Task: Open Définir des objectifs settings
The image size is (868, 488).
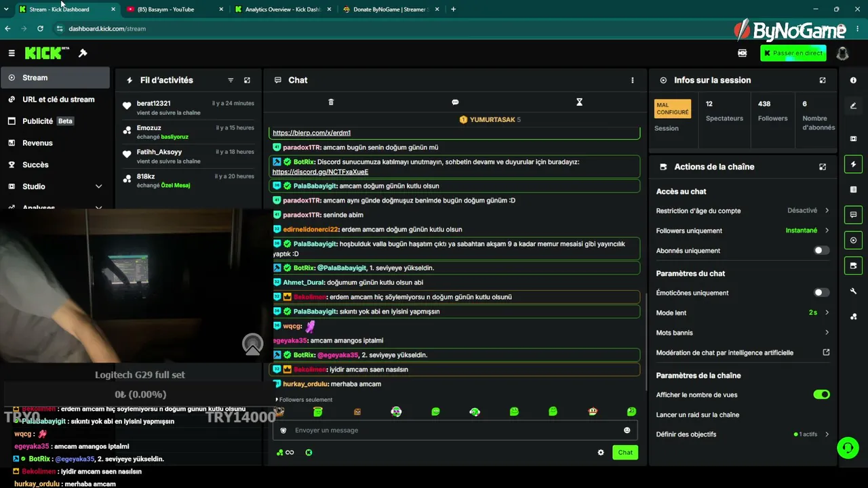Action: [743, 434]
